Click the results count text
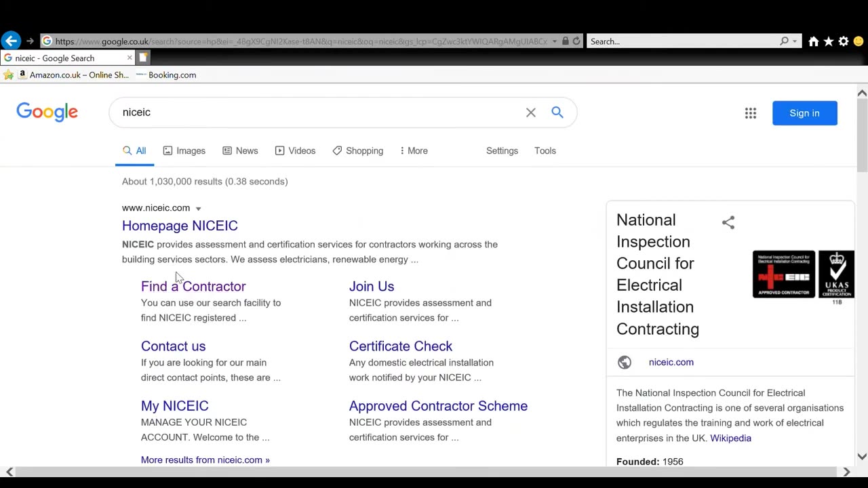Screen dimensions: 868x488 coord(205,182)
